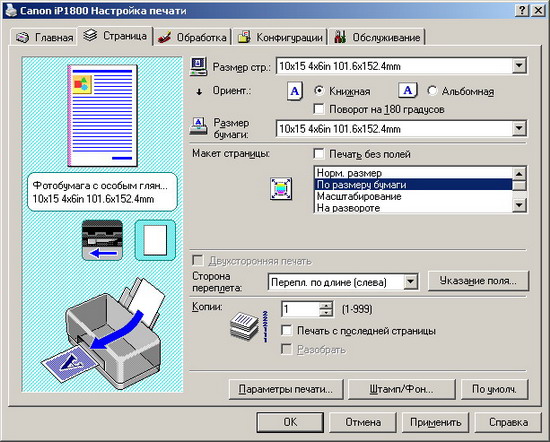
Task: Select Книжная portrait orientation
Action: pos(319,91)
